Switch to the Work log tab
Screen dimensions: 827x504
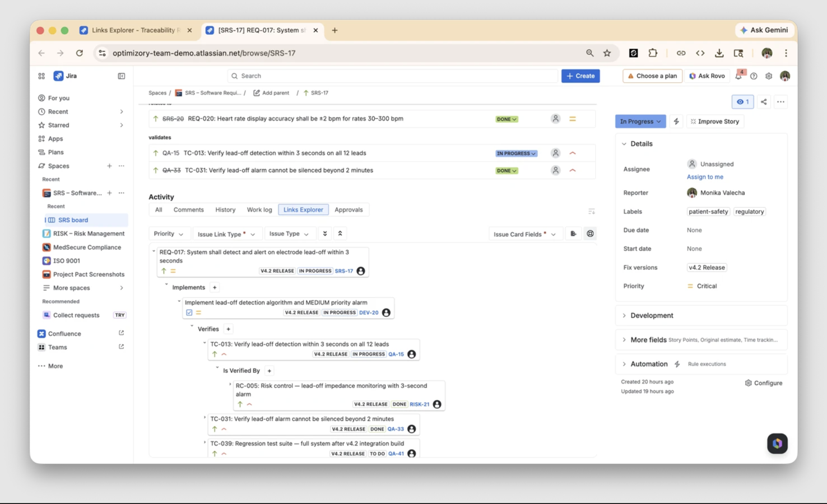pos(259,210)
